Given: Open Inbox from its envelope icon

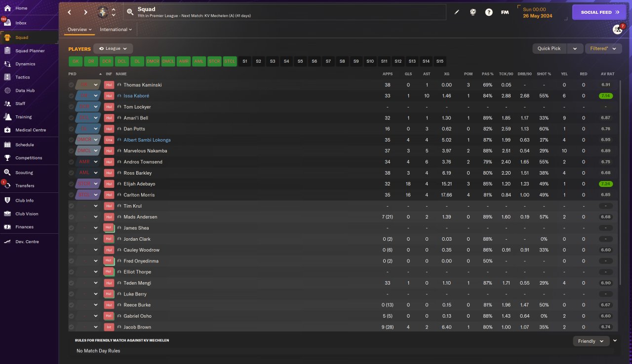Looking at the screenshot, I should pyautogui.click(x=7, y=23).
